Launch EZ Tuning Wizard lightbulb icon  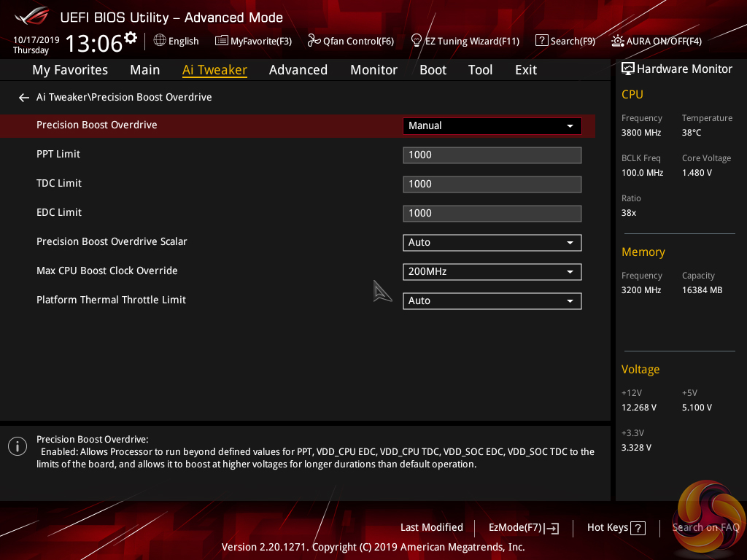click(417, 41)
